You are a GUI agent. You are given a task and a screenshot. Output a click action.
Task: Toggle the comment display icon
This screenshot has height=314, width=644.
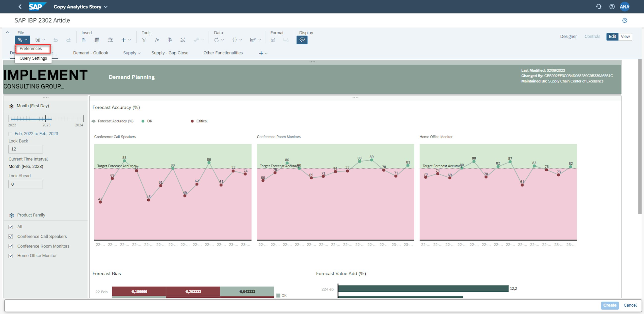click(302, 40)
